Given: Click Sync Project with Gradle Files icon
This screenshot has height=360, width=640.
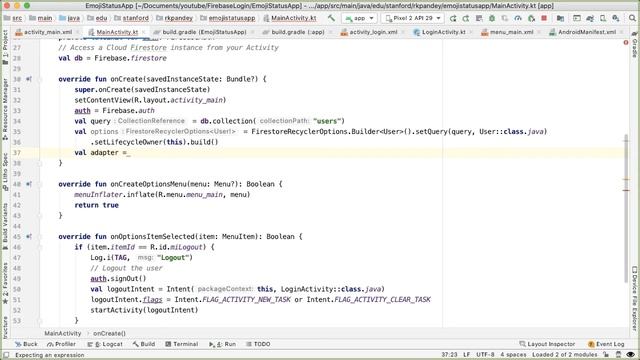Looking at the screenshot, I should tap(590, 18).
